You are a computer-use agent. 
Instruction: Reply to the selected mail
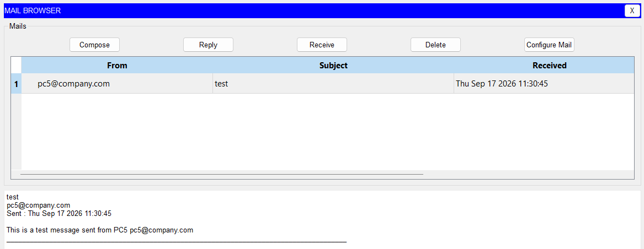pyautogui.click(x=208, y=45)
